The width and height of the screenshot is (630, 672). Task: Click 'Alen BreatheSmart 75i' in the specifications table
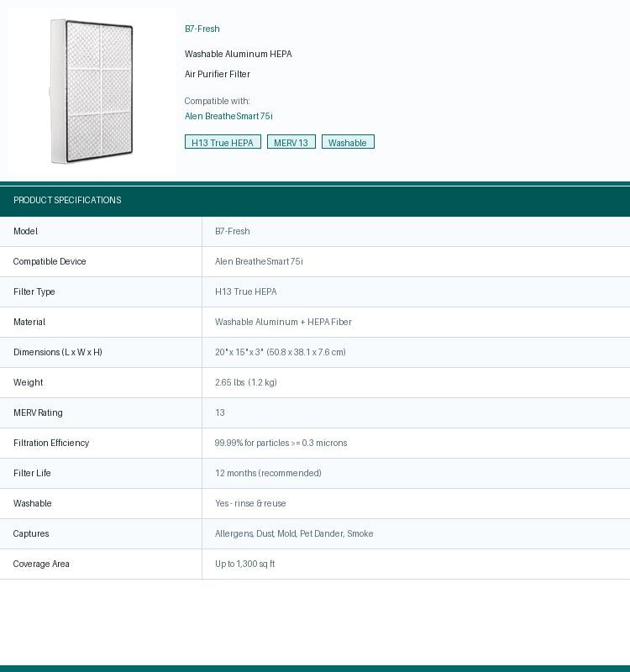tap(259, 261)
